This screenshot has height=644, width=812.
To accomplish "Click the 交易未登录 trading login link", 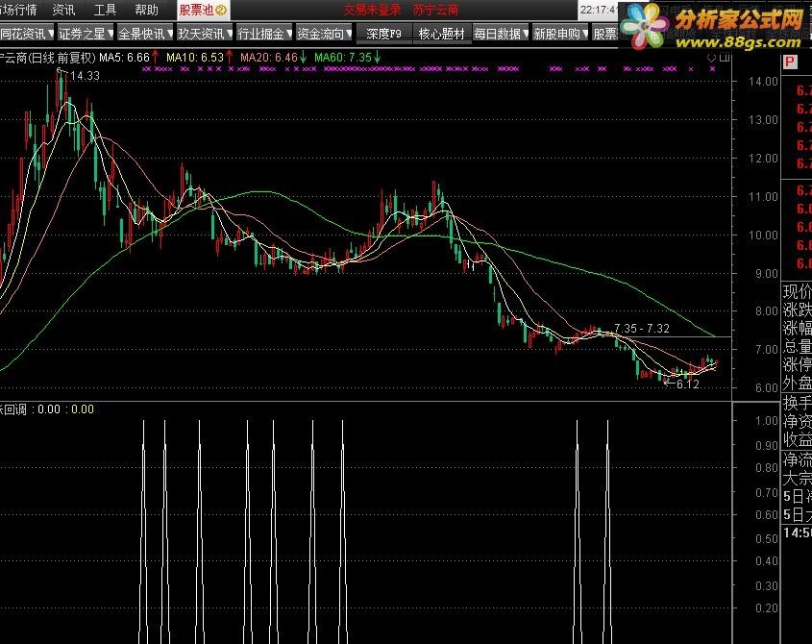I will pos(372,10).
